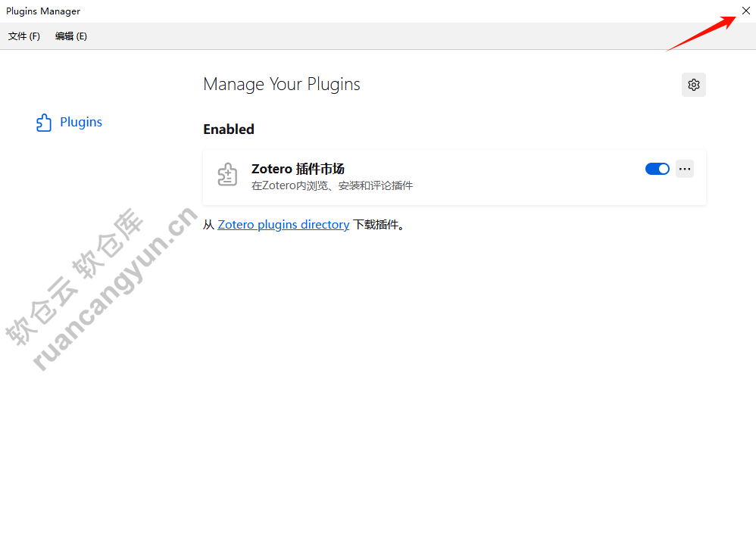Follow the Zotero plugins directory link
The width and height of the screenshot is (756, 551).
(283, 225)
